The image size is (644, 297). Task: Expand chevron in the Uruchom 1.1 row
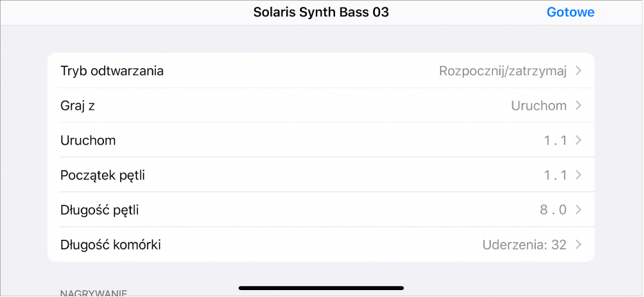[578, 141]
